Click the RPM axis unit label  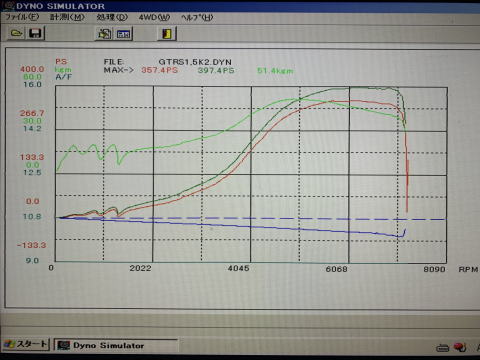[x=468, y=269]
